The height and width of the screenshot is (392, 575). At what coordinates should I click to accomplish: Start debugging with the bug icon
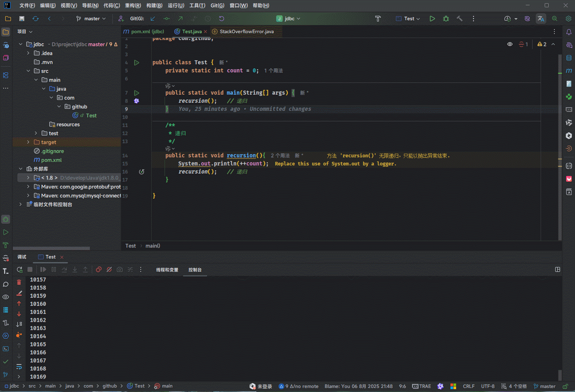(x=446, y=19)
